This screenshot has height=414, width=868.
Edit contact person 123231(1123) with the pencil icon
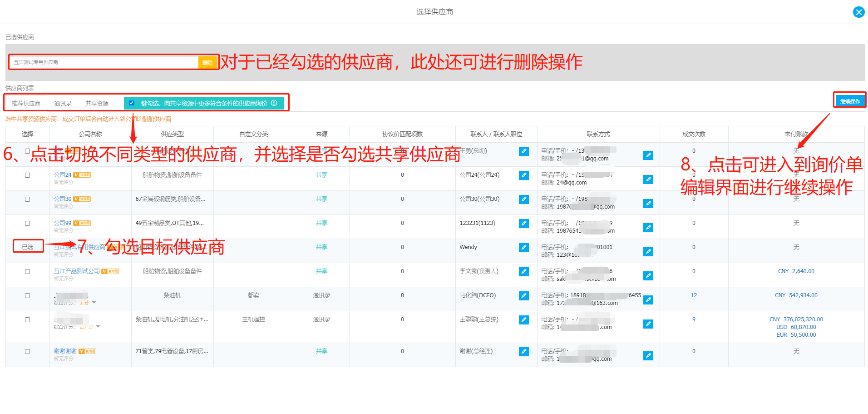524,224
